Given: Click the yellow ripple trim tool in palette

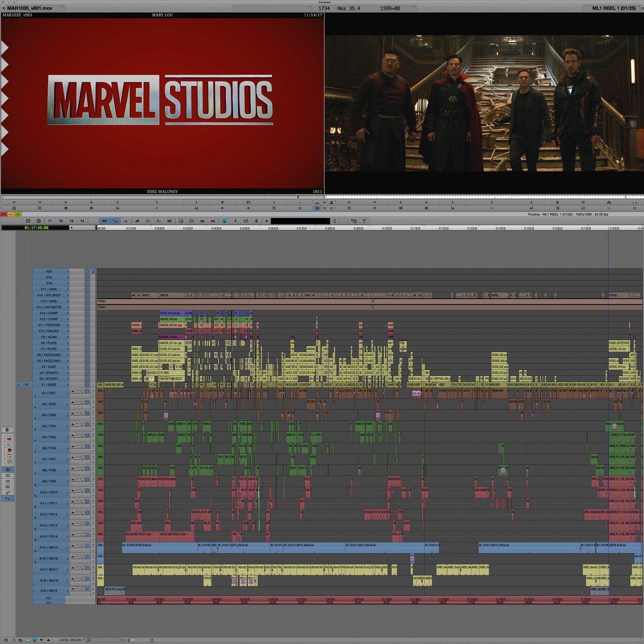Looking at the screenshot, I should click(x=9, y=456).
